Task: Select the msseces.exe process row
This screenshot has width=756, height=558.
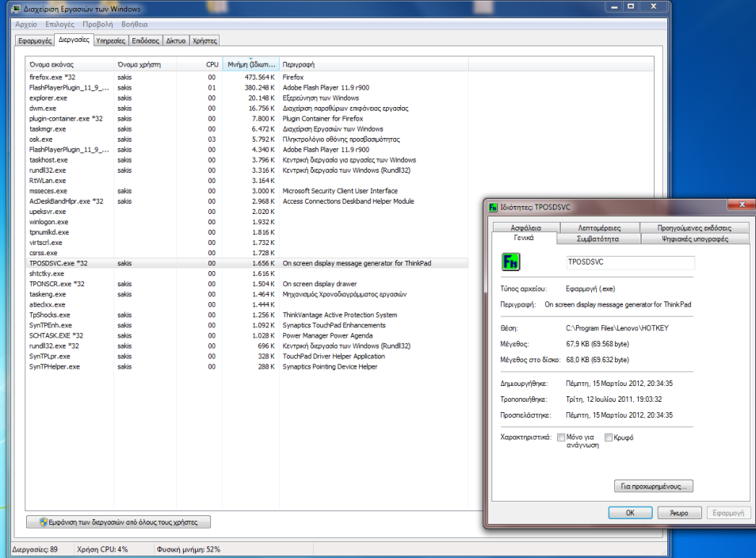Action: 247,191
